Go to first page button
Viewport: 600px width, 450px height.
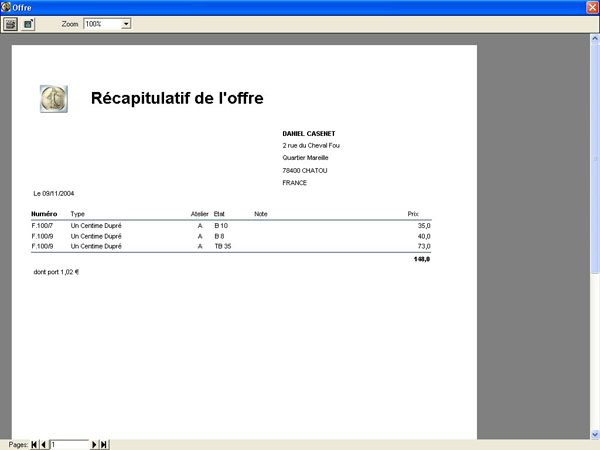click(34, 444)
